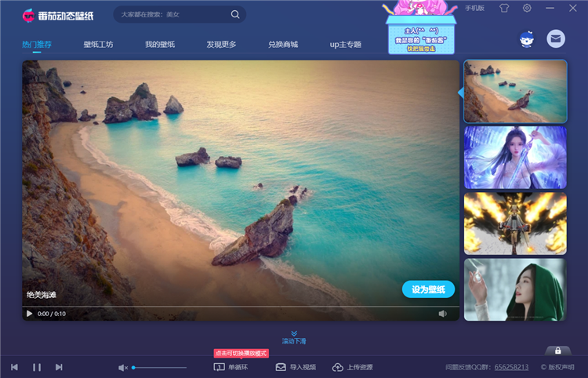
Task: Open 发现更多 tab
Action: point(221,44)
